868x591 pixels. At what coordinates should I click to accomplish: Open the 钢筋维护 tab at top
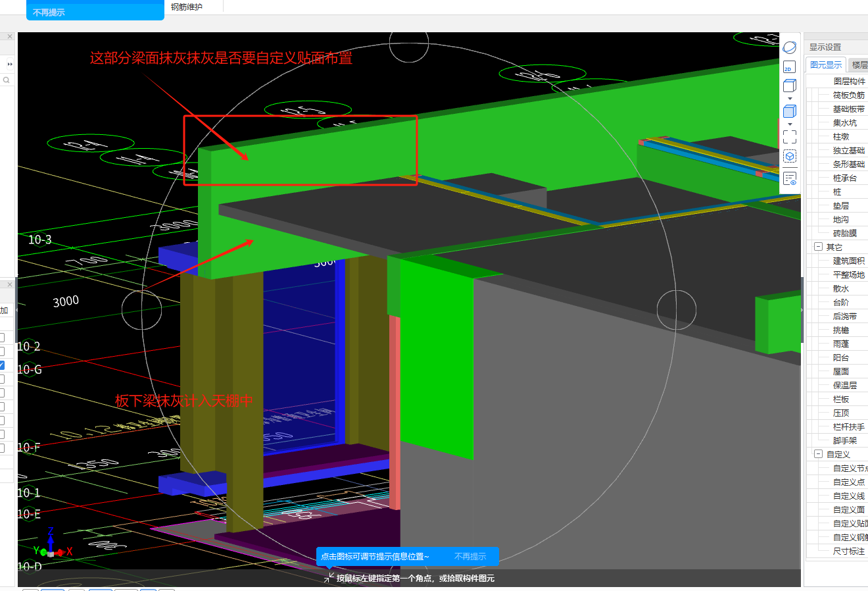point(187,7)
